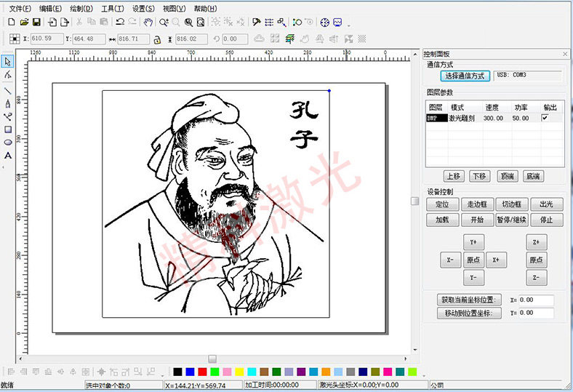Click 选择通信方式 button

click(465, 76)
